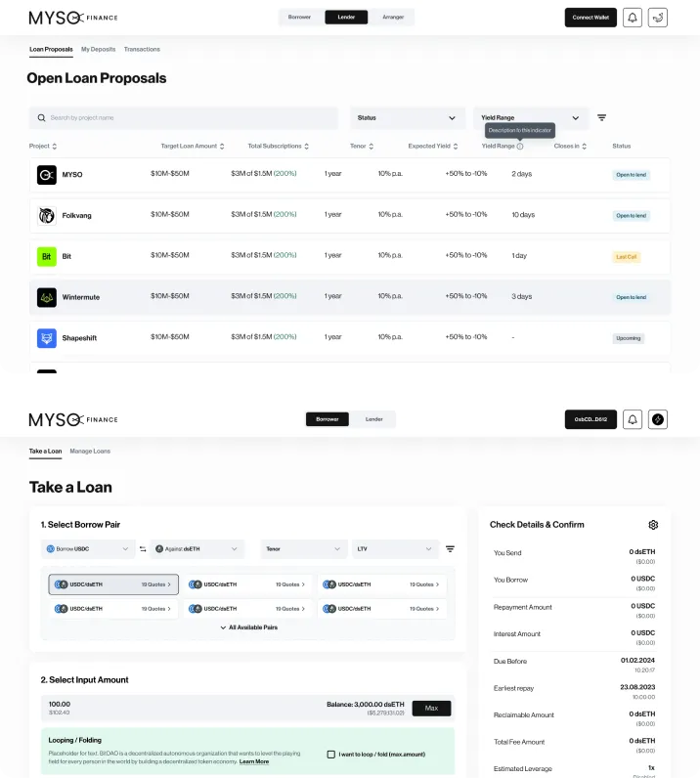Switch to Lender mode in lower header toggle

pos(373,419)
